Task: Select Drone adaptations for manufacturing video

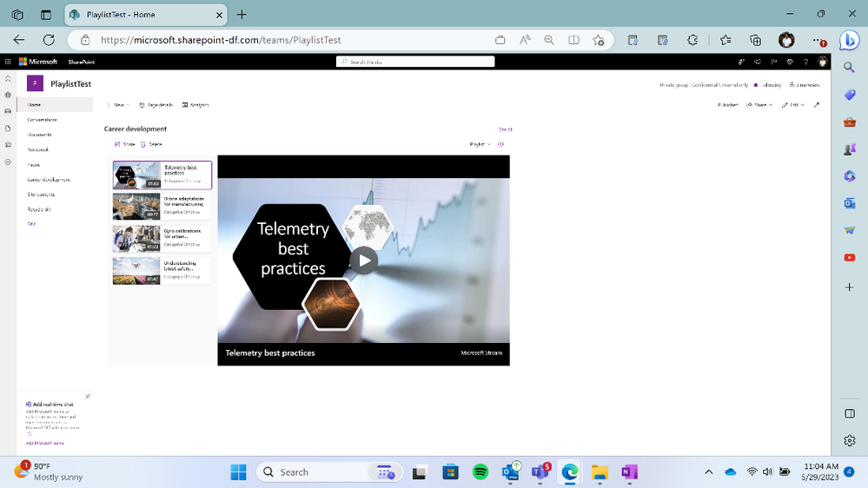Action: click(x=162, y=207)
